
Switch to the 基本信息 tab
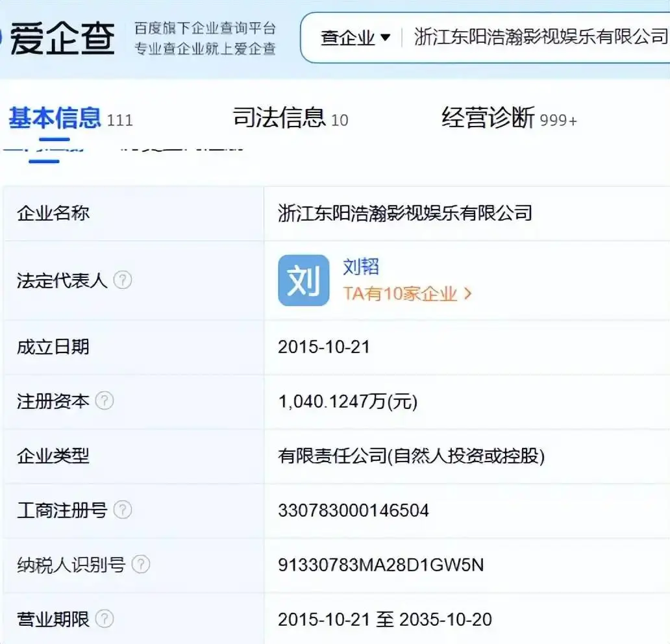click(55, 118)
